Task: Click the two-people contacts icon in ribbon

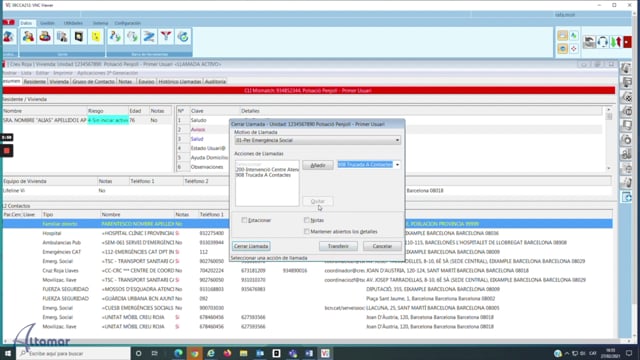Action: pyautogui.click(x=28, y=37)
